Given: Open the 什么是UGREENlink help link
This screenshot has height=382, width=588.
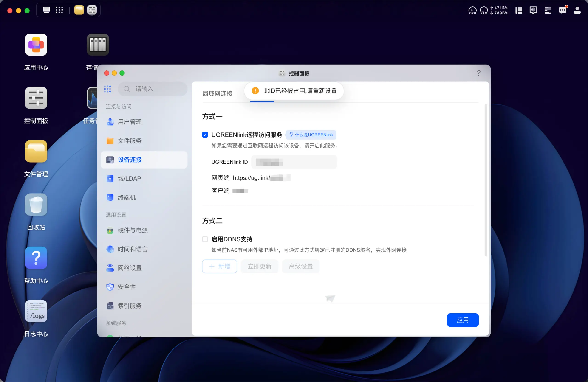Looking at the screenshot, I should [311, 135].
